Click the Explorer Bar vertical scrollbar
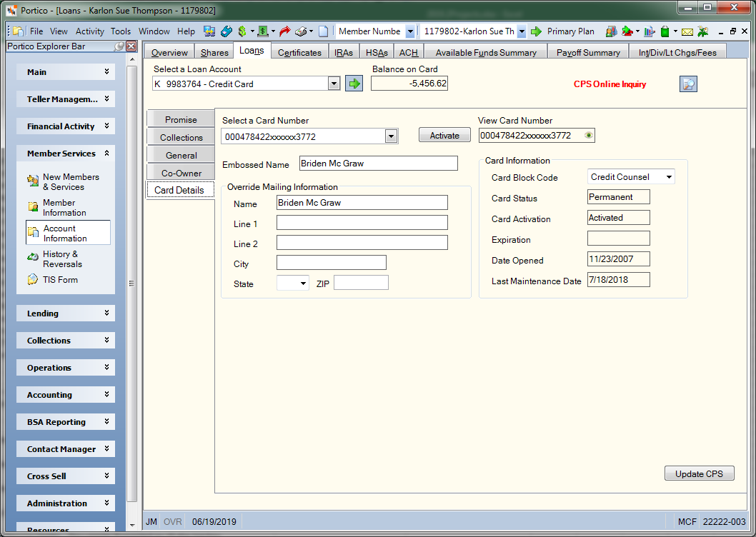The image size is (756, 537). pos(131,284)
